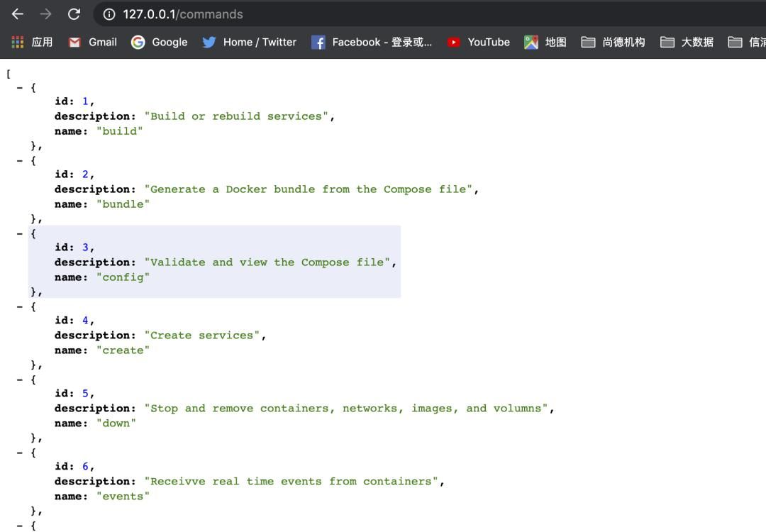Image resolution: width=766 pixels, height=532 pixels.
Task: Select the description text of the build command
Action: click(239, 116)
